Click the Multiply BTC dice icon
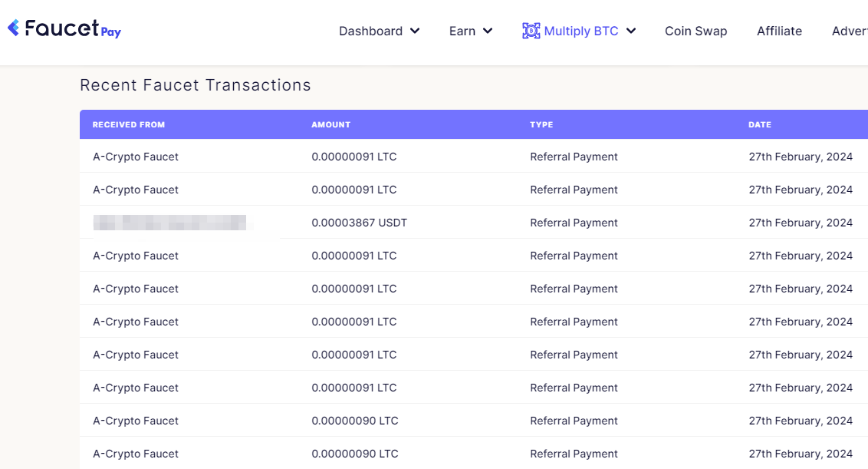The width and height of the screenshot is (868, 469). pos(531,31)
